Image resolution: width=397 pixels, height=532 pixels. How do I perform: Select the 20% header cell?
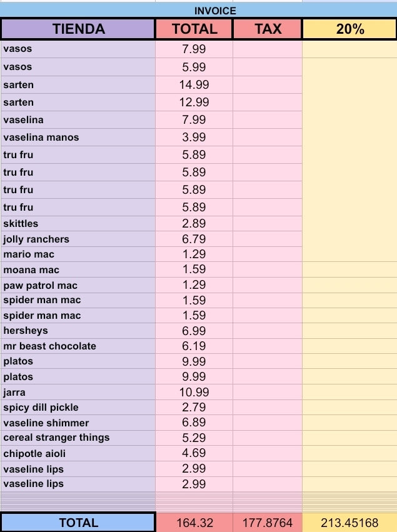click(x=349, y=29)
